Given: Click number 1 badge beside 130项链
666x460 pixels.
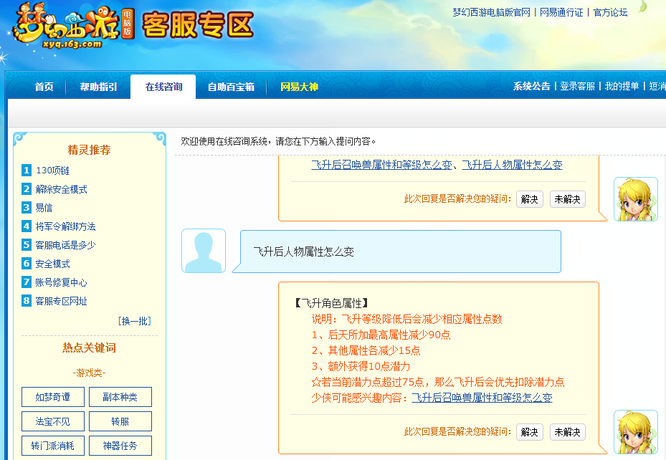Looking at the screenshot, I should (26, 170).
